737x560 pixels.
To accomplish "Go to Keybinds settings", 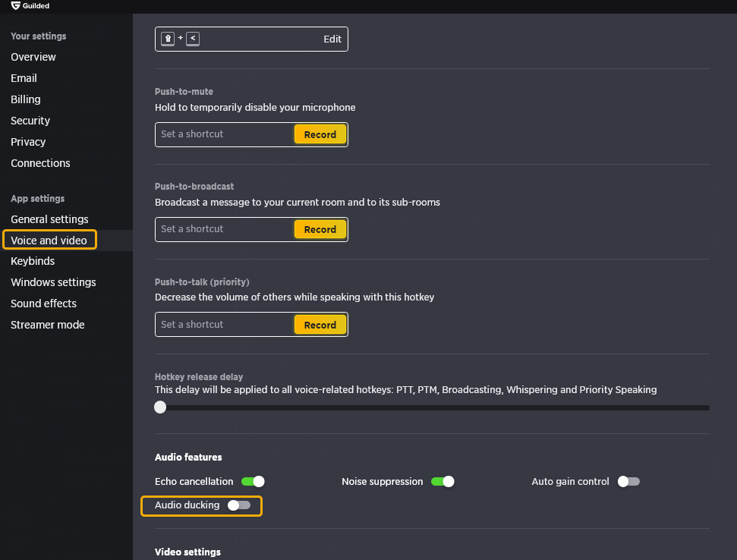I will [33, 261].
